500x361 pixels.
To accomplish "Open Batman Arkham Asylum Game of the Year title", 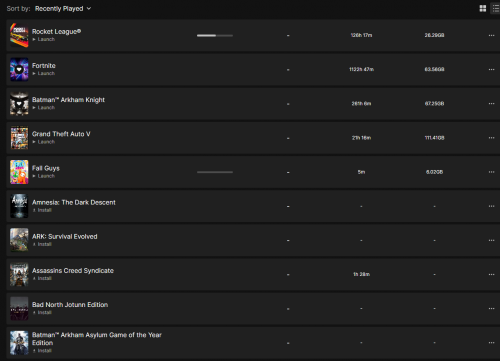I will (97, 339).
